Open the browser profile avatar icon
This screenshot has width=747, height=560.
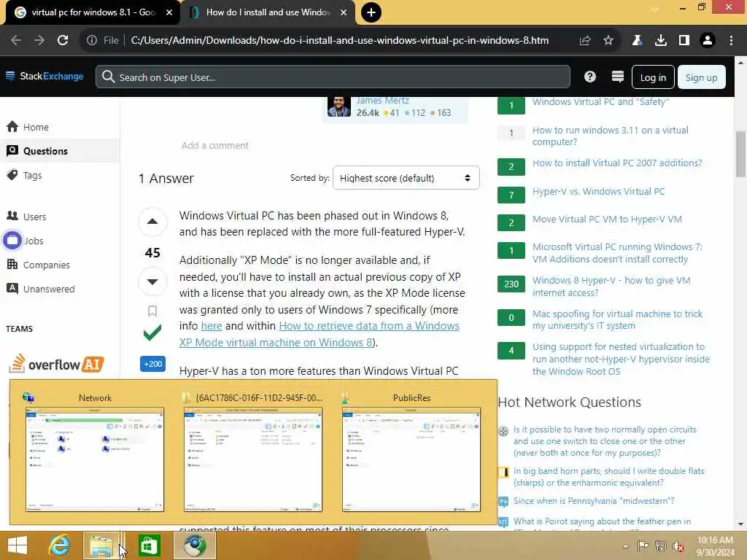pyautogui.click(x=708, y=41)
